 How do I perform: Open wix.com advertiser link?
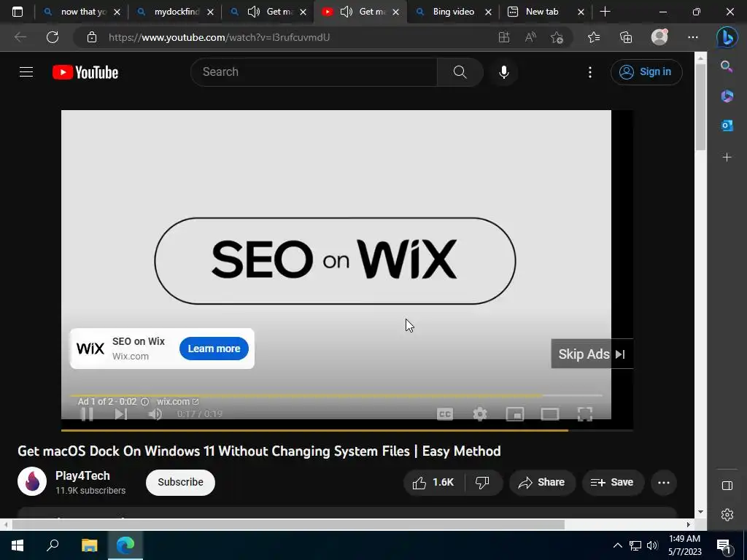[177, 402]
